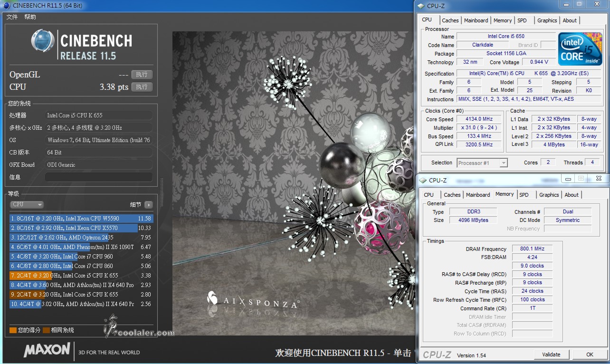Minimize the lower CPU-Z window
The height and width of the screenshot is (364, 610).
pos(568,179)
